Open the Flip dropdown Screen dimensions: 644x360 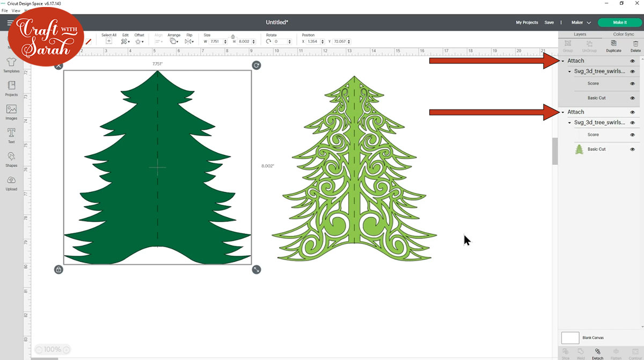coord(189,41)
